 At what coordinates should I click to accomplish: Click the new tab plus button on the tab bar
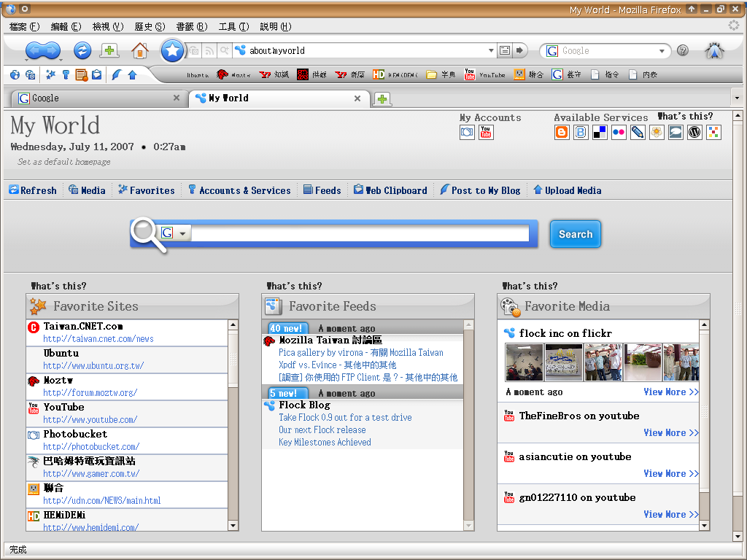click(382, 98)
